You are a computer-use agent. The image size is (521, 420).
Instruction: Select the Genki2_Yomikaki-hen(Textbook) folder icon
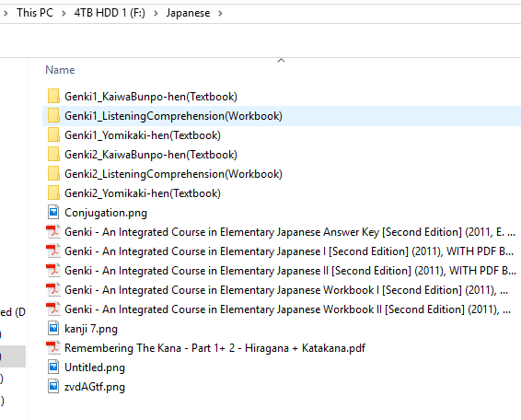[53, 192]
